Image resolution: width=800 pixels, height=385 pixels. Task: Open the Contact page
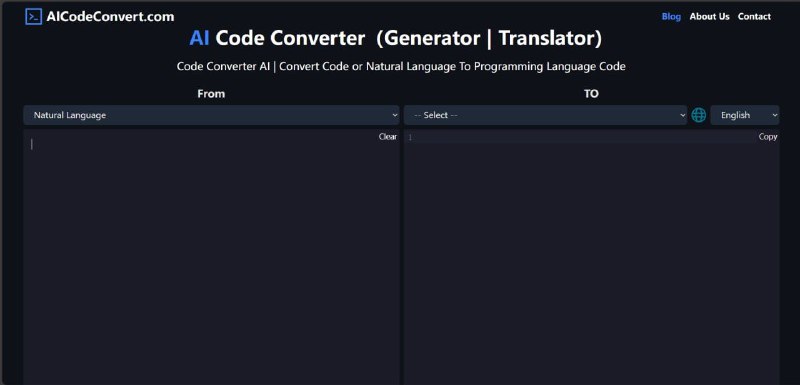pos(754,17)
